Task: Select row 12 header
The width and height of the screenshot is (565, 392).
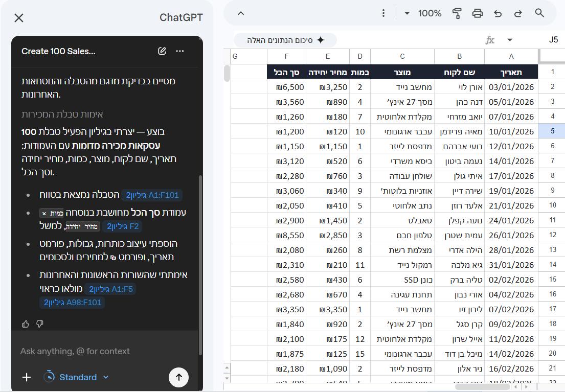Action: (552, 235)
